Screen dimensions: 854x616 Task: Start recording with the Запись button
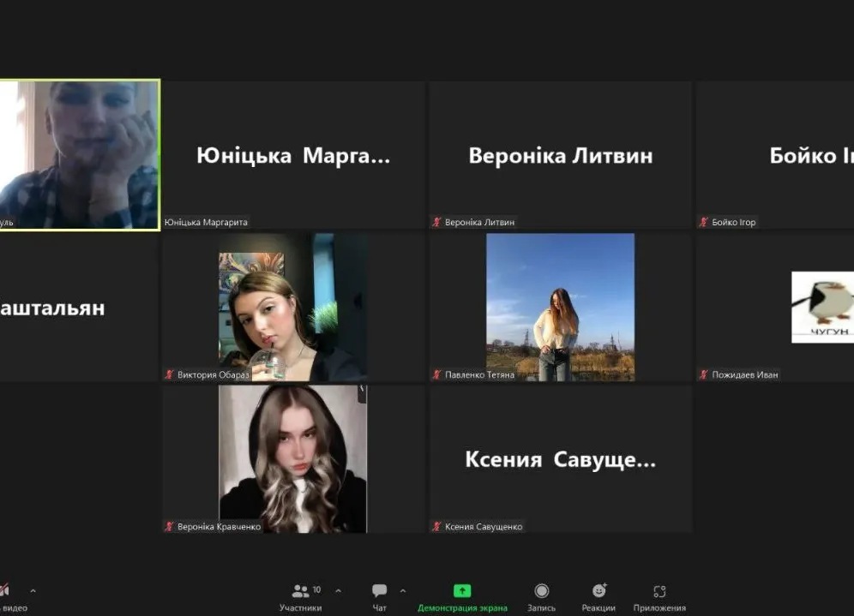pos(541,595)
